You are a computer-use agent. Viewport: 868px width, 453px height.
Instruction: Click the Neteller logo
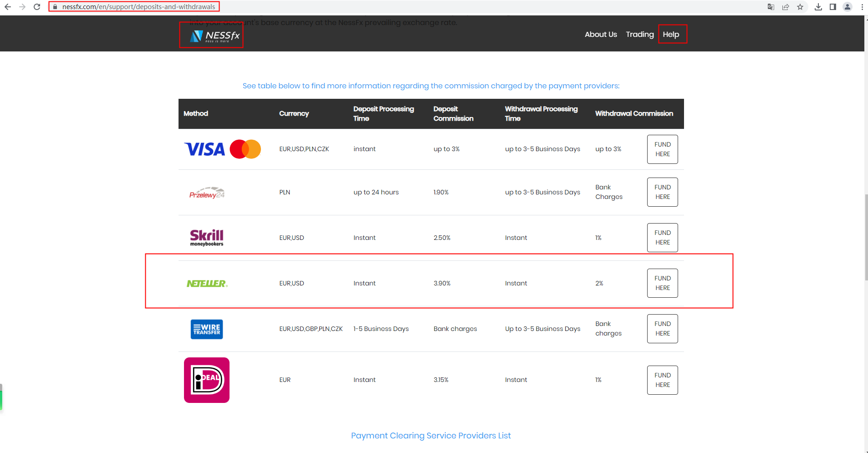(207, 284)
